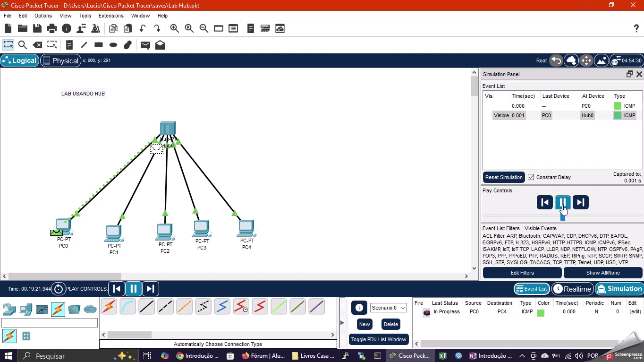
Task: Click New to create a scenario
Action: coord(364,324)
